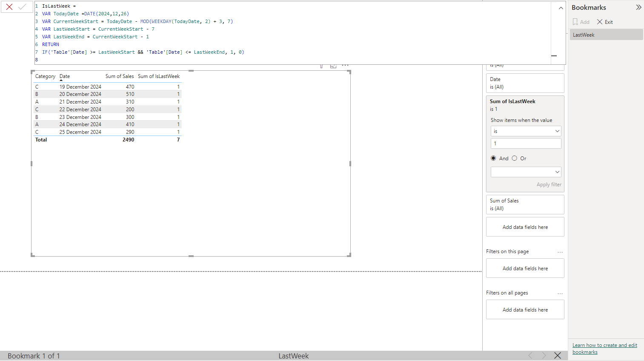This screenshot has width=644, height=361.
Task: Click the Add bookmark button
Action: point(581,22)
